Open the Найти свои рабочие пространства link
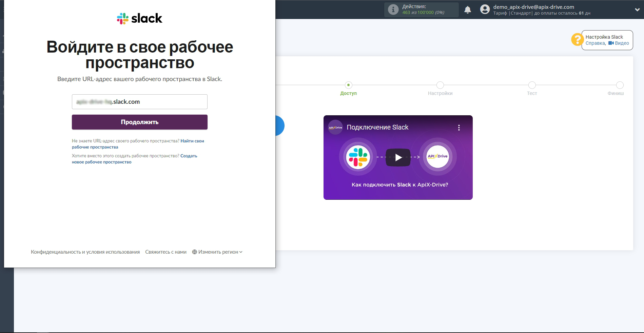The height and width of the screenshot is (333, 644). (138, 144)
